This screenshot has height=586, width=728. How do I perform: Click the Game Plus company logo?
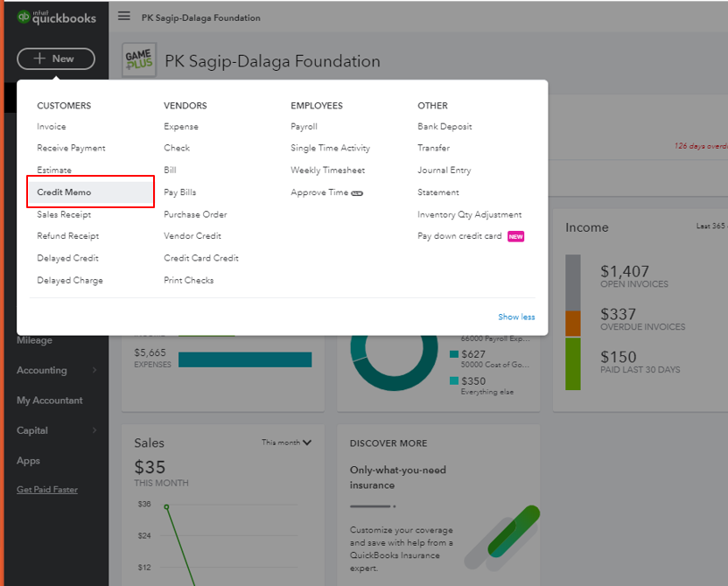139,60
